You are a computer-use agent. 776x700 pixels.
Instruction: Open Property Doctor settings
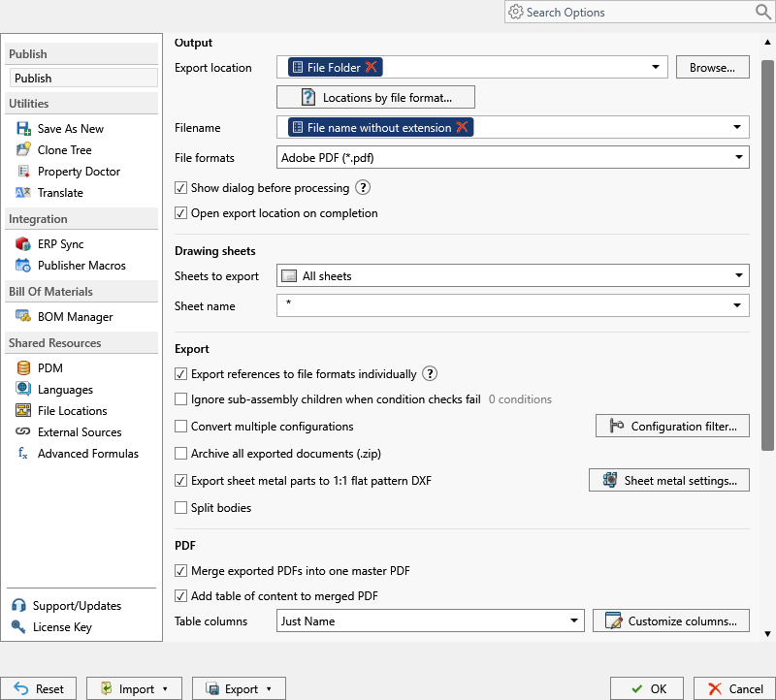click(80, 172)
